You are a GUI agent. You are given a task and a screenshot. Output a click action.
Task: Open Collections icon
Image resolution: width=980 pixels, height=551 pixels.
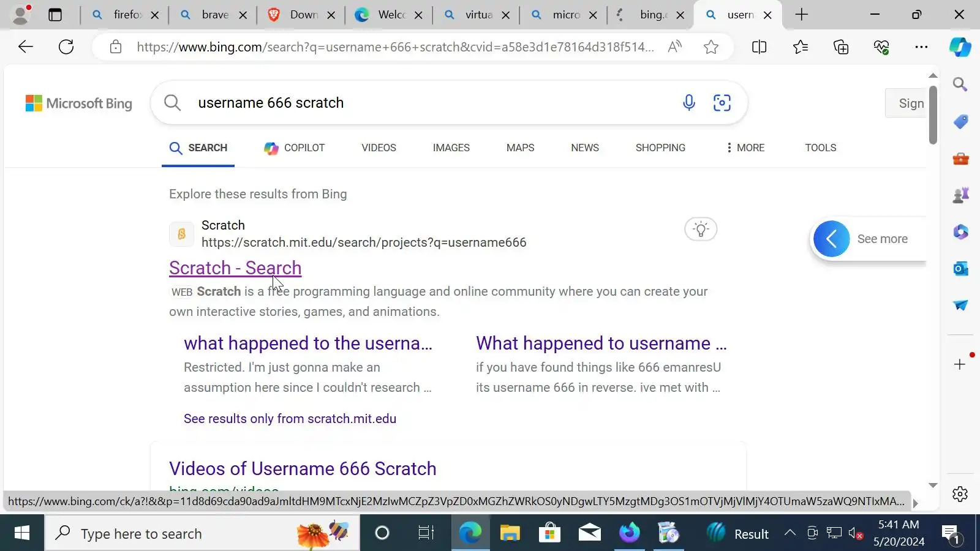[841, 47]
